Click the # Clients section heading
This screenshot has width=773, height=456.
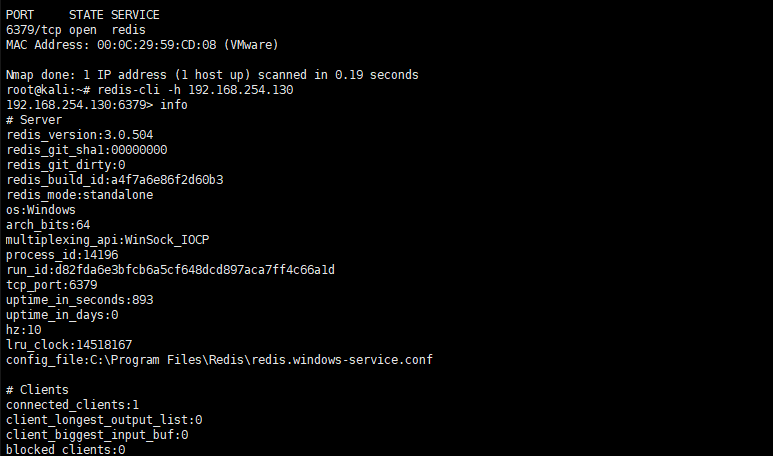37,389
